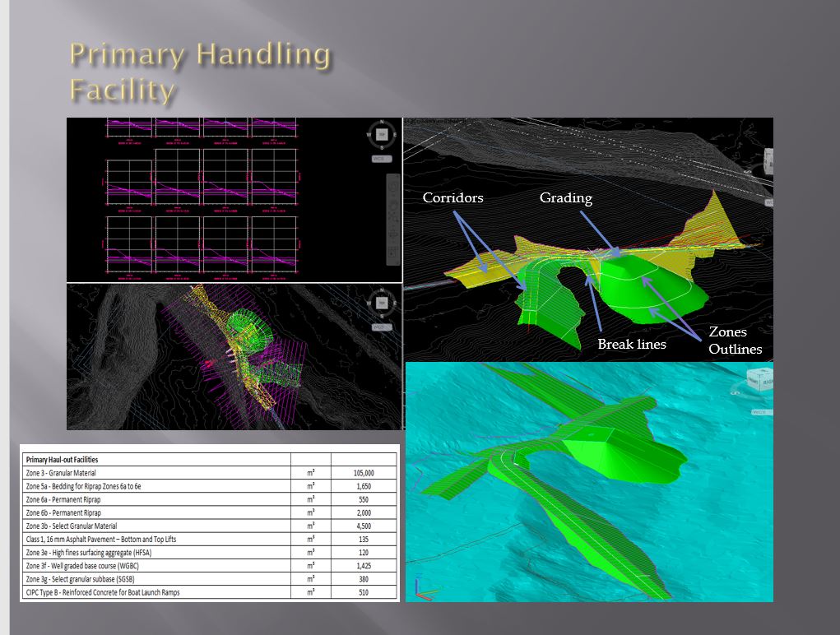Click the 'Zone 3g - Select granular subbase' row name
Image resolution: width=840 pixels, height=635 pixels.
click(x=81, y=579)
